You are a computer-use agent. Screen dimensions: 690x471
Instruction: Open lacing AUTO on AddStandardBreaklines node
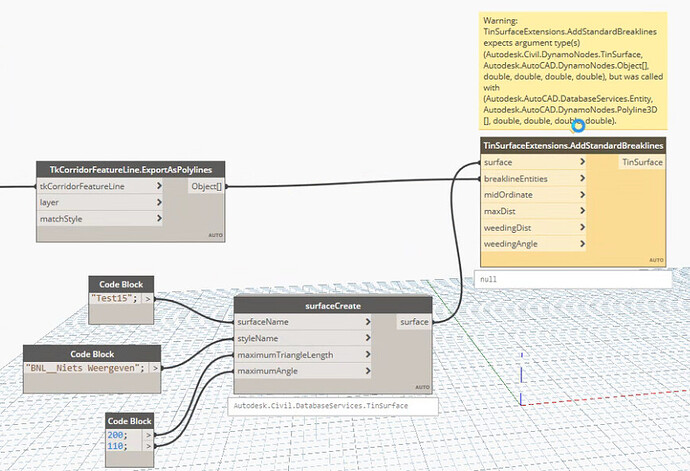(656, 260)
